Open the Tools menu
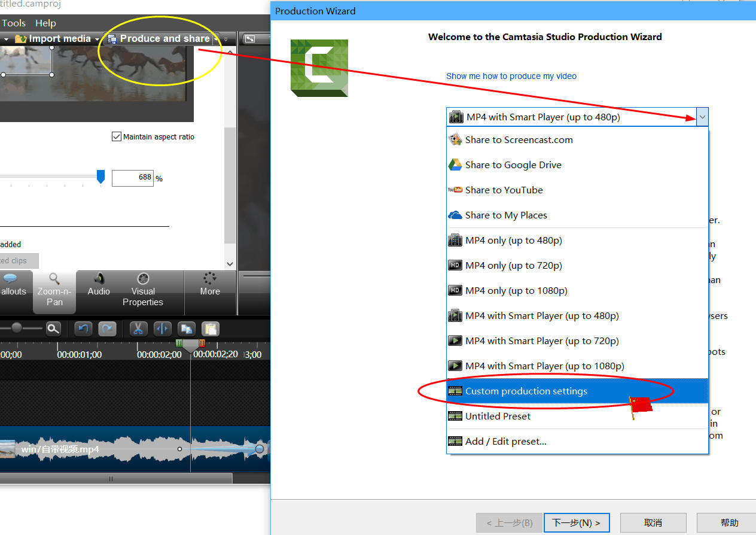This screenshot has height=535, width=756. coord(13,23)
